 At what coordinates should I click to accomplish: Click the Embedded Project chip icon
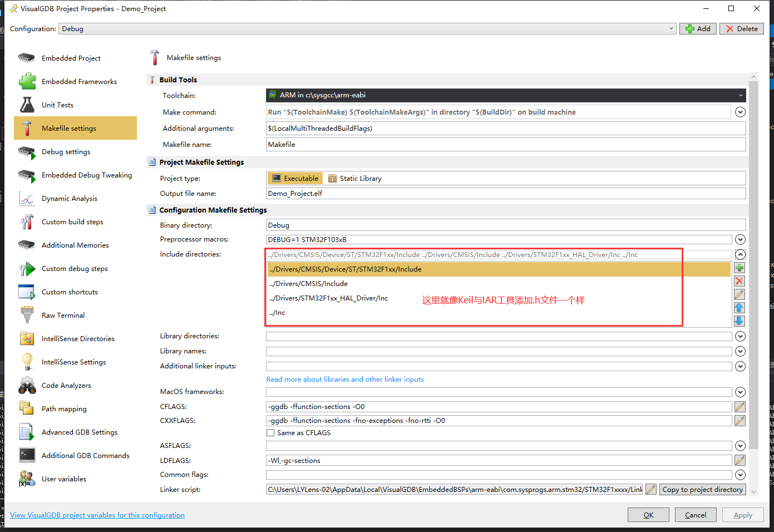27,58
